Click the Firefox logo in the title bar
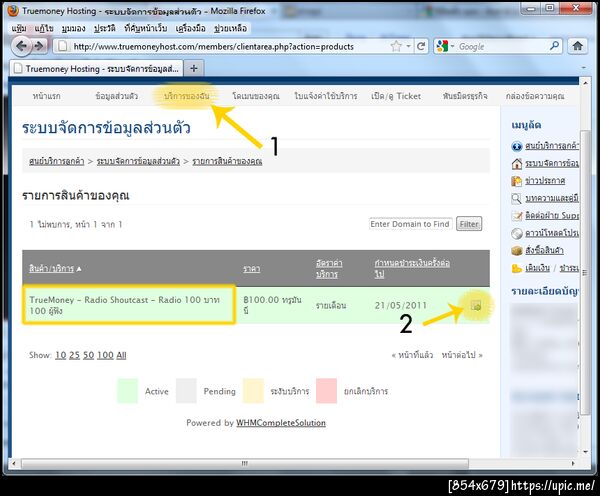This screenshot has width=600, height=496. [13, 11]
